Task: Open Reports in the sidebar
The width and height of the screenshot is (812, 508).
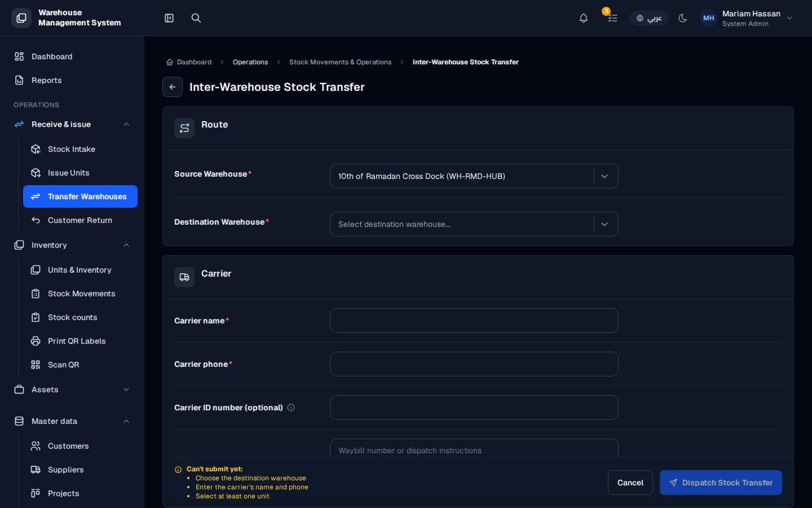Action: pos(72,80)
